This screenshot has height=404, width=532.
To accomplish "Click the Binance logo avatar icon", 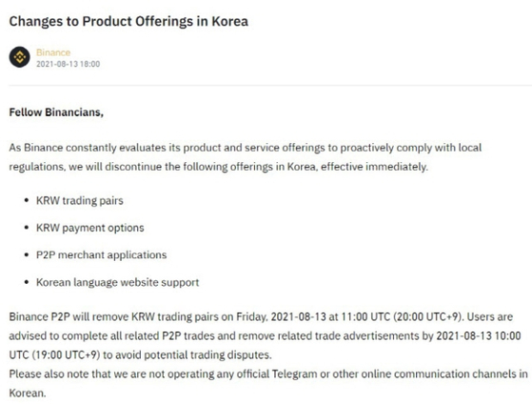I will tap(19, 57).
